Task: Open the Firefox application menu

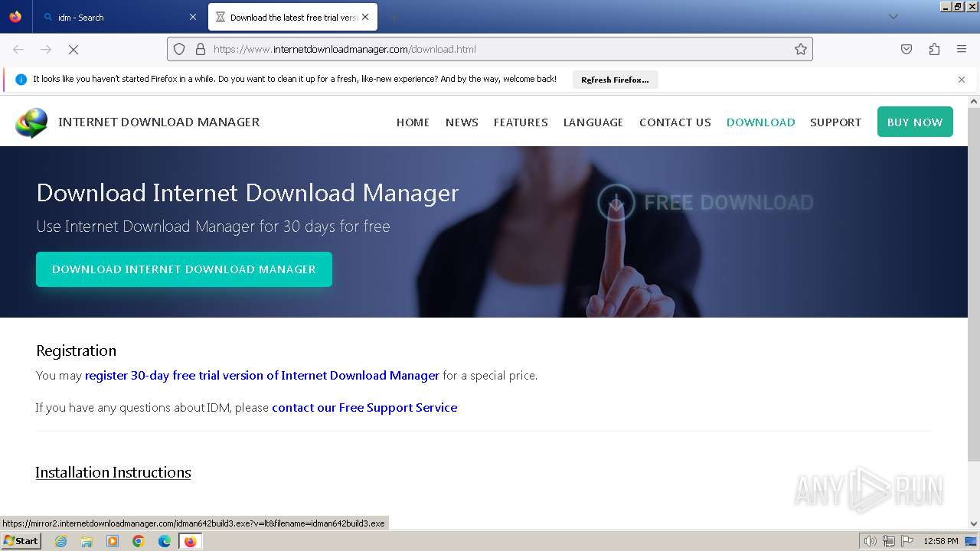Action: tap(962, 49)
